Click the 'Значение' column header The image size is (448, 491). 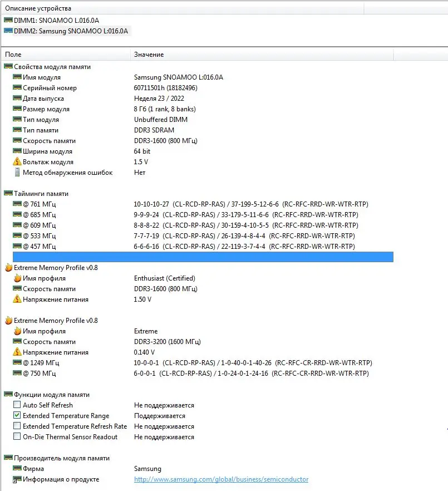(x=262, y=55)
